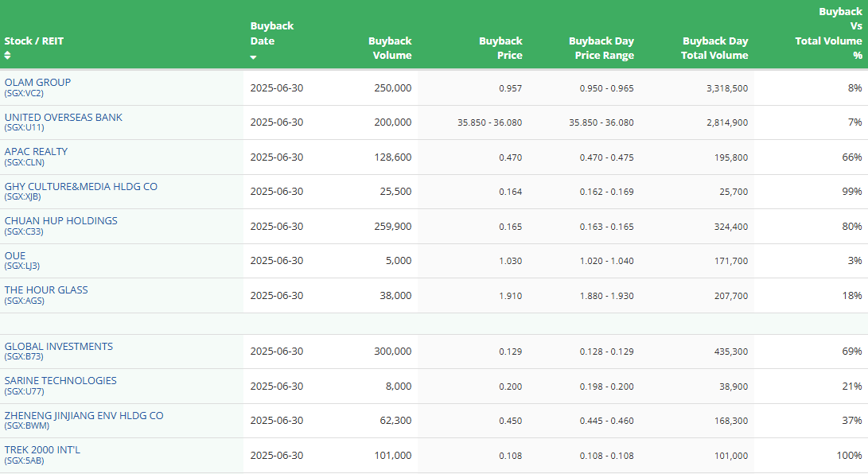The width and height of the screenshot is (868, 474).
Task: Open GHY CULTURE&MEDIA HLDG CO link
Action: click(x=81, y=186)
